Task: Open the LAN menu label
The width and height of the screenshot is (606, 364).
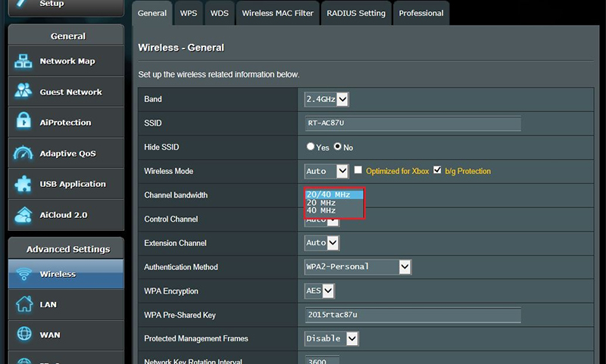Action: (48, 304)
